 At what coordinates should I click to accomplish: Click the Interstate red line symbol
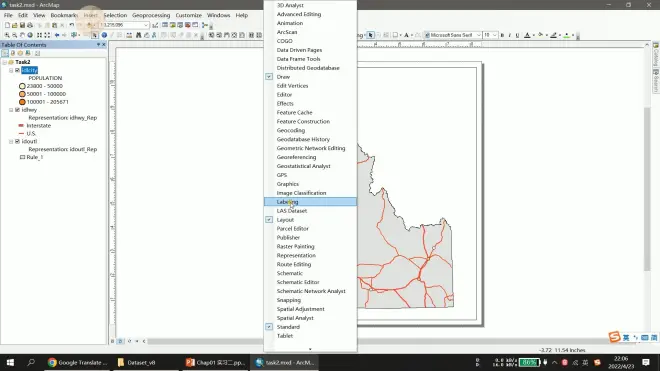[21, 125]
